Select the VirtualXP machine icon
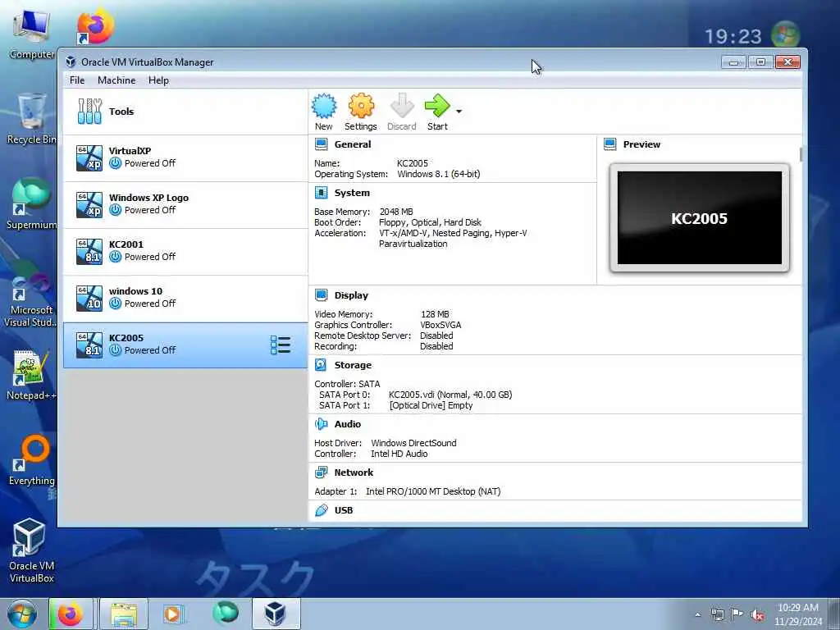The image size is (840, 630). coord(89,157)
